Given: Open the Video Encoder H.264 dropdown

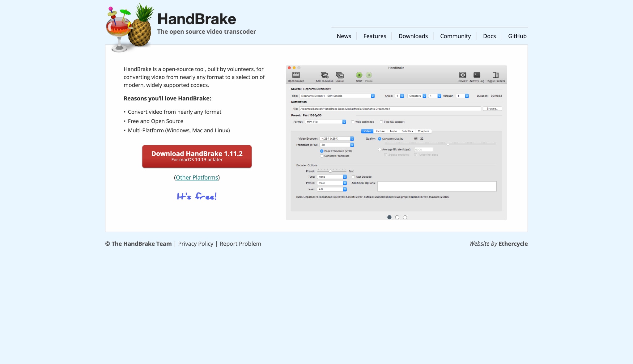Looking at the screenshot, I should [x=337, y=139].
